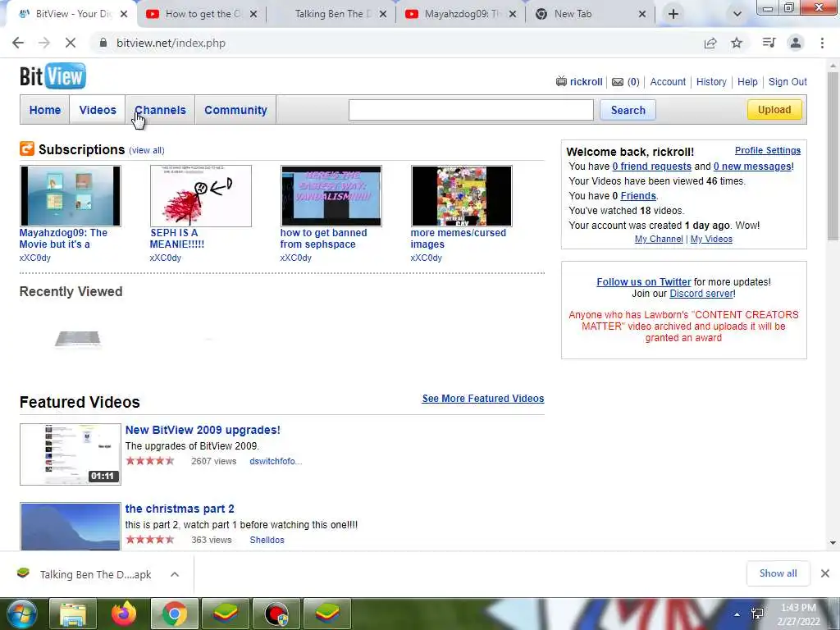Open the Account link
Viewport: 840px width, 630px height.
[x=668, y=81]
